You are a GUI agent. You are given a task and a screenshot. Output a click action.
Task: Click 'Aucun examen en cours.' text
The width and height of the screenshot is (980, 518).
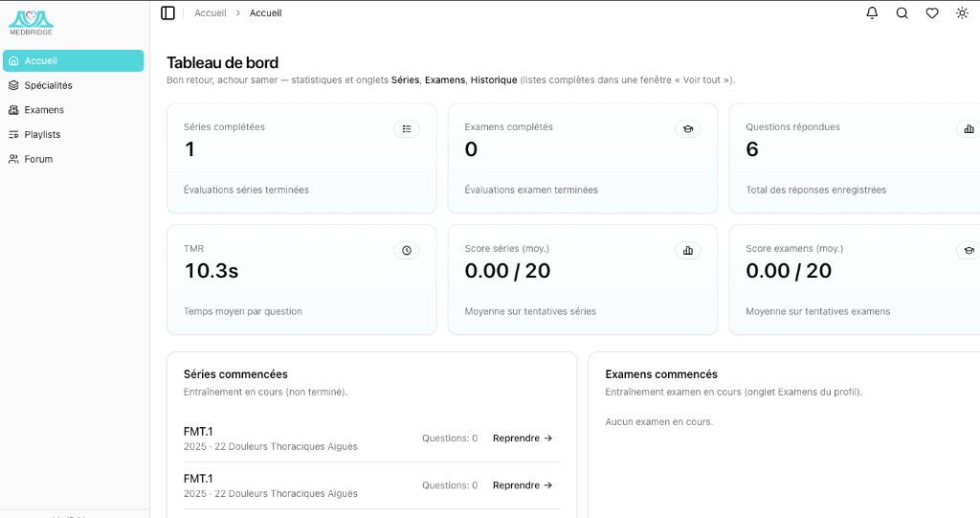click(658, 421)
